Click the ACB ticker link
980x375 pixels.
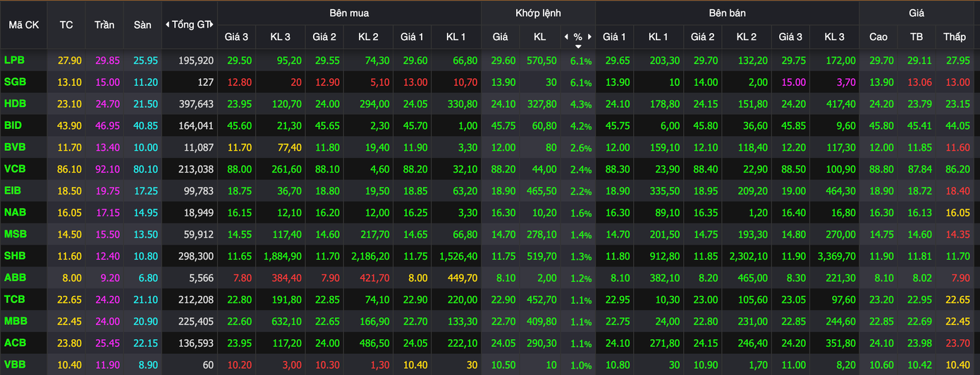coord(15,343)
